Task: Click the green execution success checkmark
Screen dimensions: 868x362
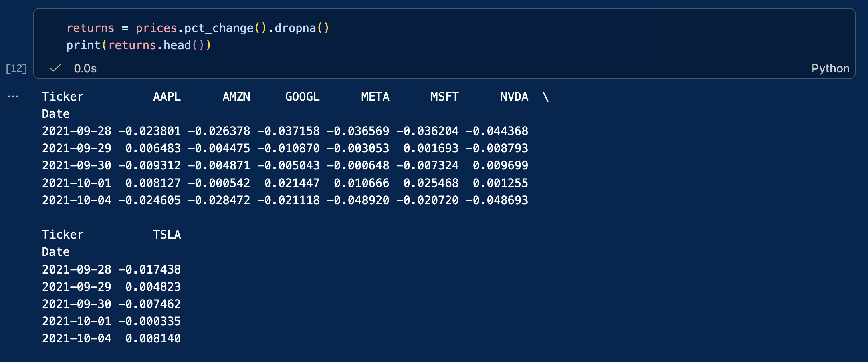Action: (55, 68)
